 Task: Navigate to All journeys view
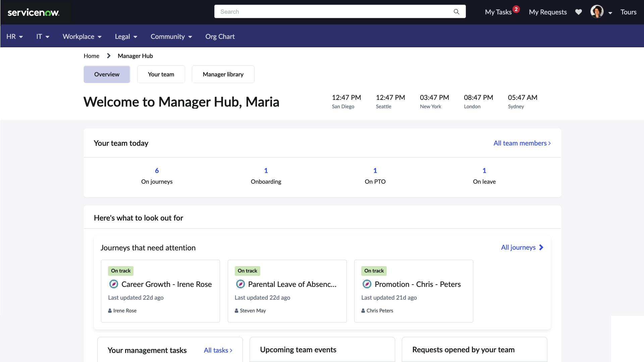click(x=522, y=247)
